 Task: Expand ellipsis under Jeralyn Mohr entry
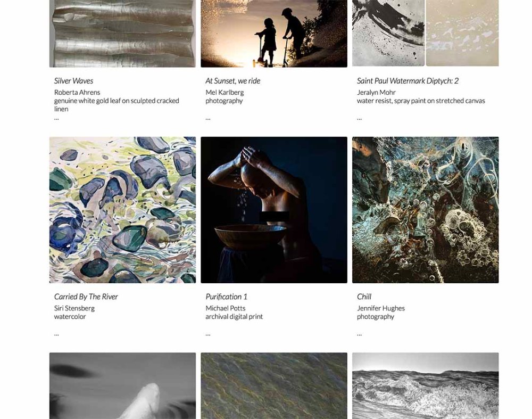pyautogui.click(x=359, y=119)
